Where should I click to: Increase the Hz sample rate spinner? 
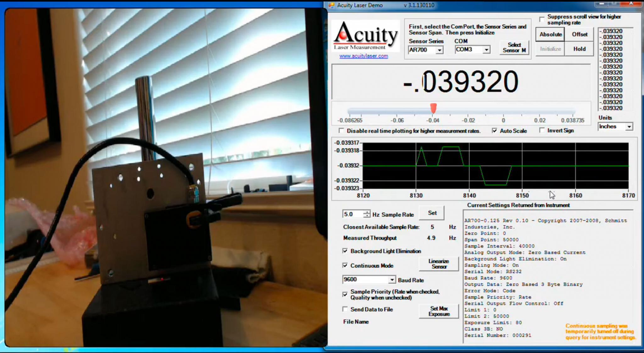pyautogui.click(x=367, y=212)
